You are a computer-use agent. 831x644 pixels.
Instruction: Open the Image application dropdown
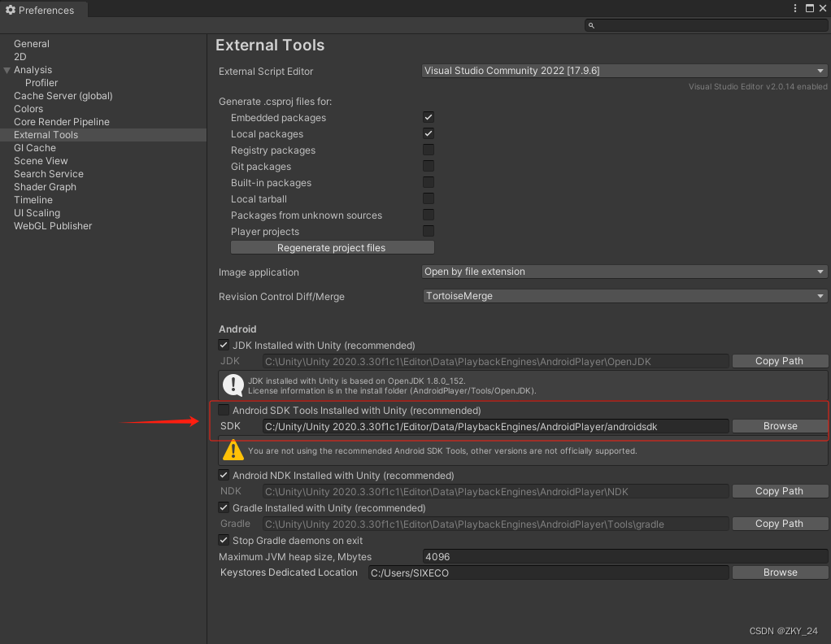coord(624,272)
